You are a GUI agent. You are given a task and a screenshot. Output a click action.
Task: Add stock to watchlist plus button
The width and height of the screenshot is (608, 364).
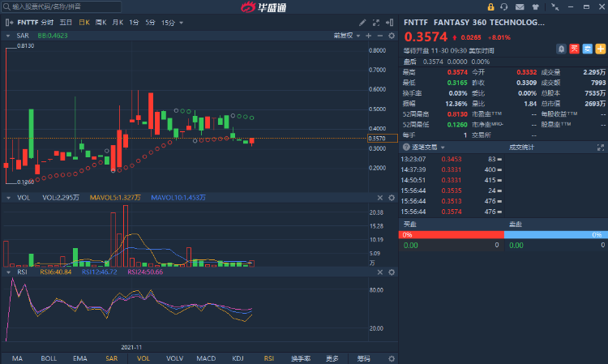click(x=601, y=49)
